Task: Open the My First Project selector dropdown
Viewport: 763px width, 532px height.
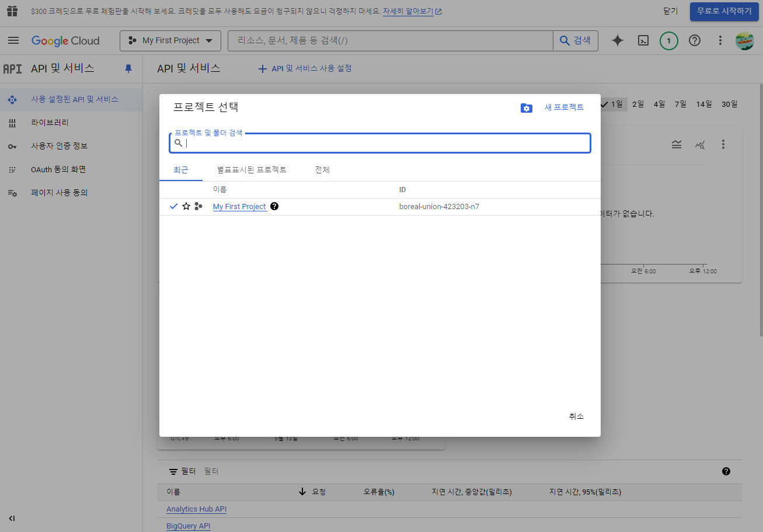Action: (x=170, y=40)
